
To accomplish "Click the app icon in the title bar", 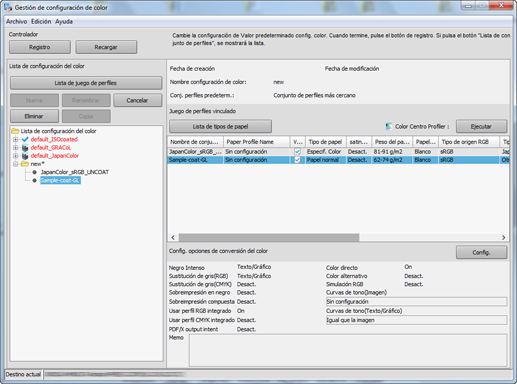I will click(x=8, y=7).
